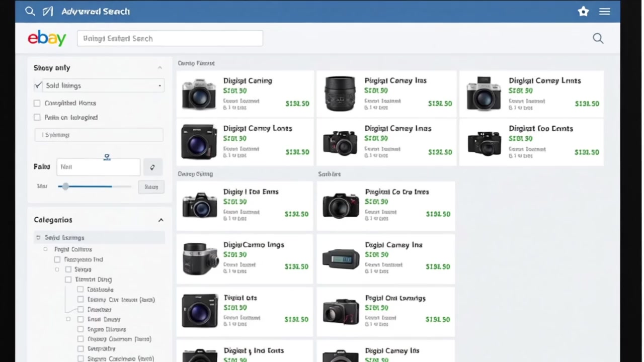Click the eBay logo
This screenshot has width=644, height=362.
(47, 38)
